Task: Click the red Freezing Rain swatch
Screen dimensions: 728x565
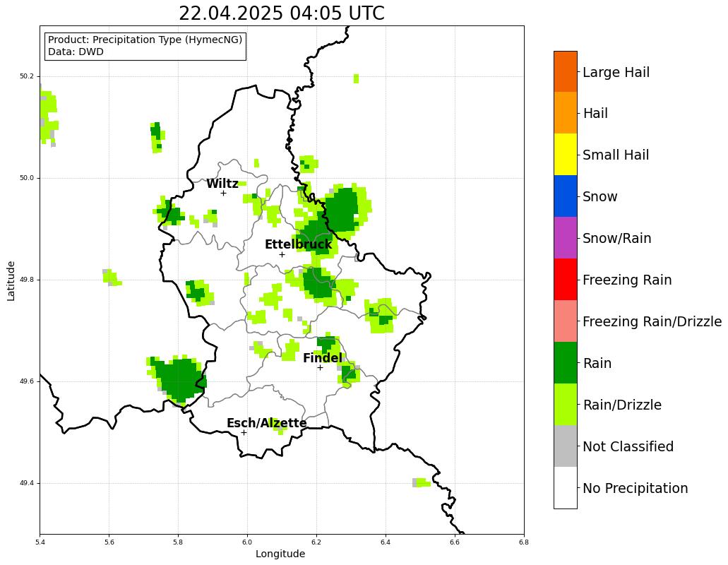Action: click(x=566, y=280)
